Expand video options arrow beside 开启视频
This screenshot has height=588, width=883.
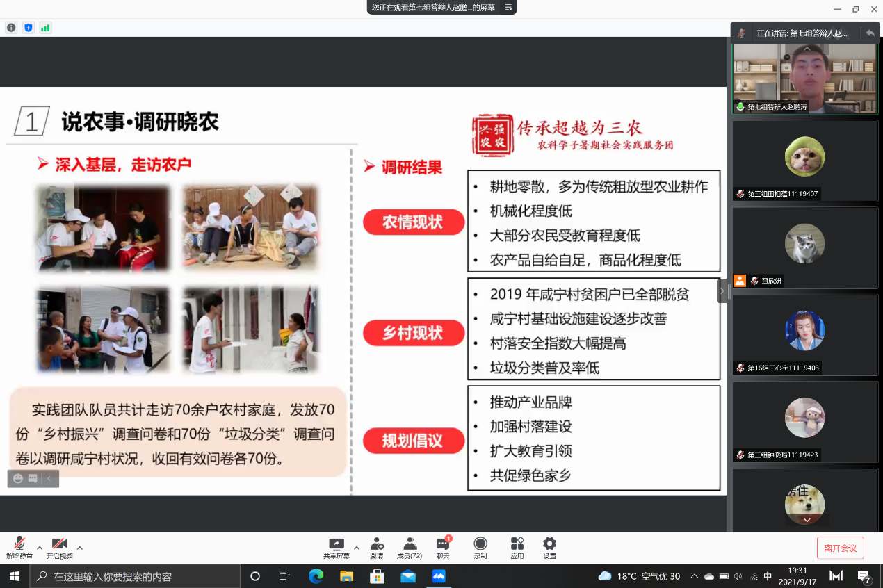pos(80,547)
